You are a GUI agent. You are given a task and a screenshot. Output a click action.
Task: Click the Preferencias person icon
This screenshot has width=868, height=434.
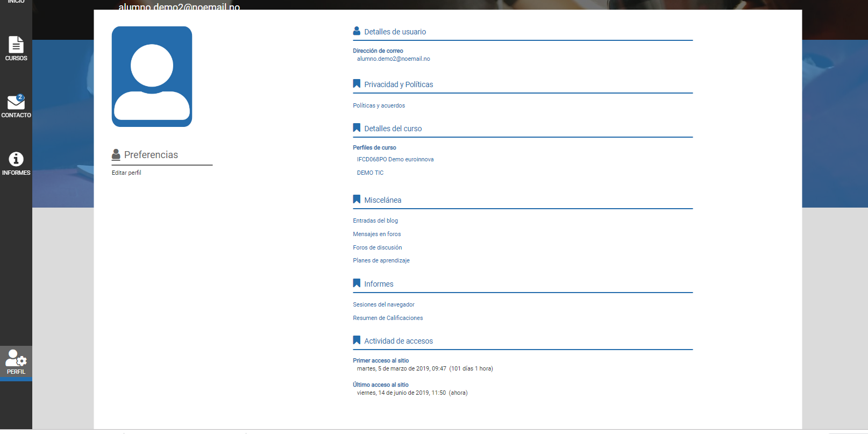click(116, 155)
